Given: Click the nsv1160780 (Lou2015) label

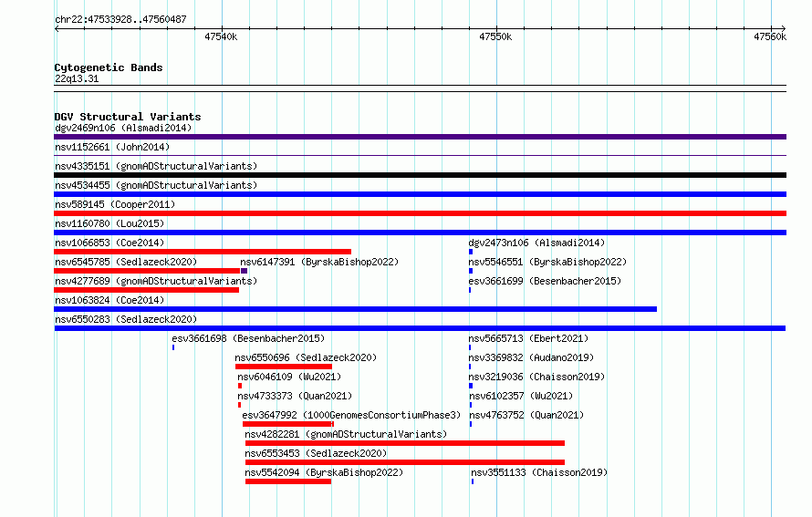Looking at the screenshot, I should [109, 223].
